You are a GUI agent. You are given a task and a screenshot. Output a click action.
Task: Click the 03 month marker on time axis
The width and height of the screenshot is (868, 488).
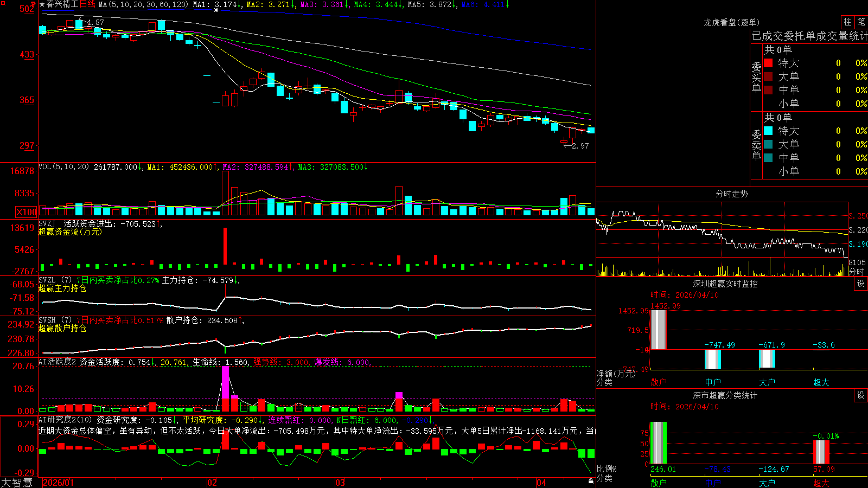pyautogui.click(x=340, y=483)
